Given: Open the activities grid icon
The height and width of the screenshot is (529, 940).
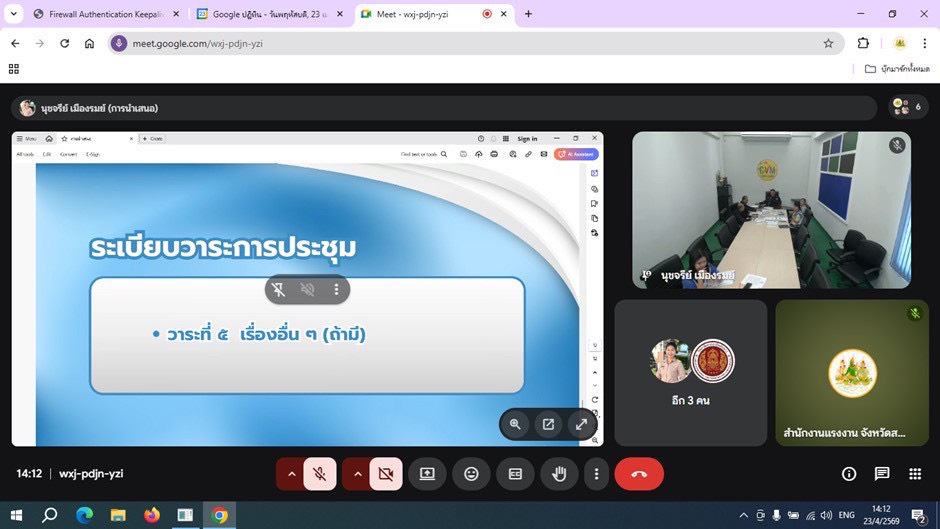Looking at the screenshot, I should pyautogui.click(x=915, y=474).
